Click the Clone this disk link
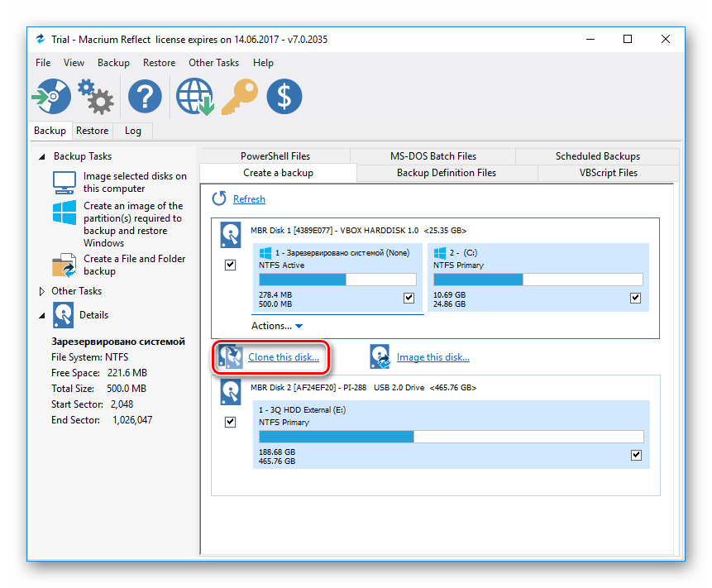 pos(283,357)
